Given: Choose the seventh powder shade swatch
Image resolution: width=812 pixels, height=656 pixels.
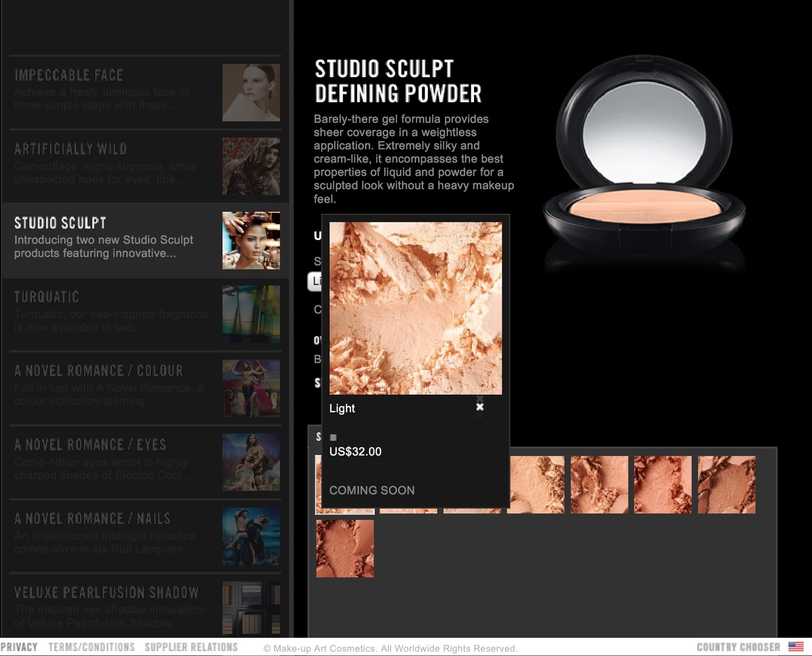Looking at the screenshot, I should [x=727, y=484].
